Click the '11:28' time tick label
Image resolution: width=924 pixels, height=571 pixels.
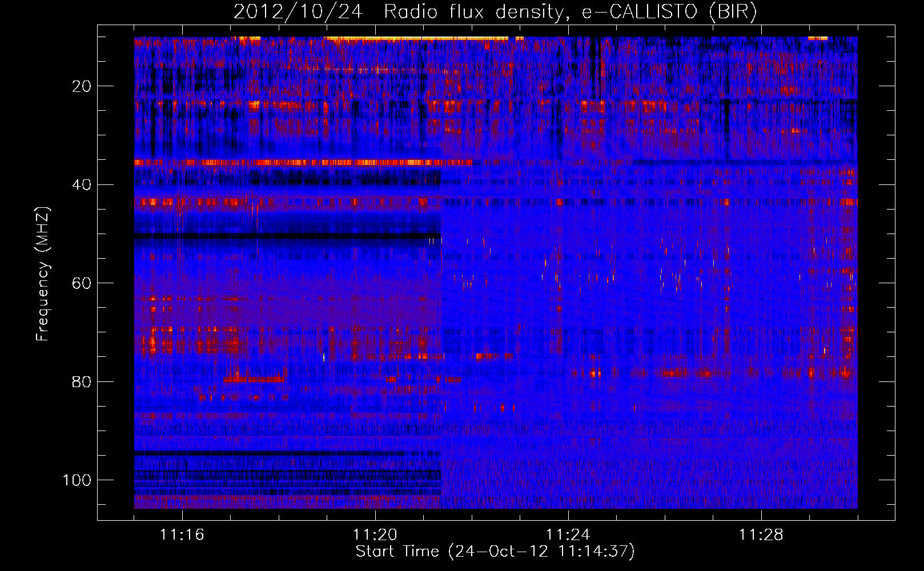(761, 535)
